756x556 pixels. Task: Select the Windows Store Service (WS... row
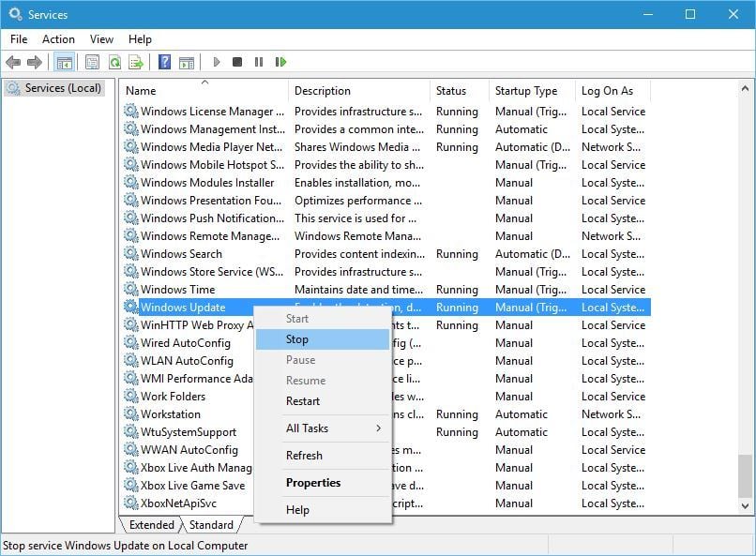coord(386,272)
